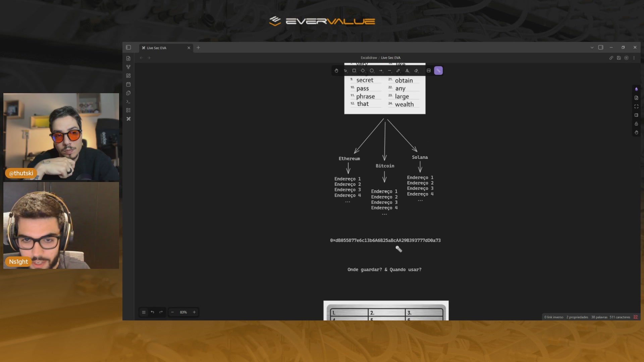Select the hand pan tool in the drawing toolbar

(336, 71)
